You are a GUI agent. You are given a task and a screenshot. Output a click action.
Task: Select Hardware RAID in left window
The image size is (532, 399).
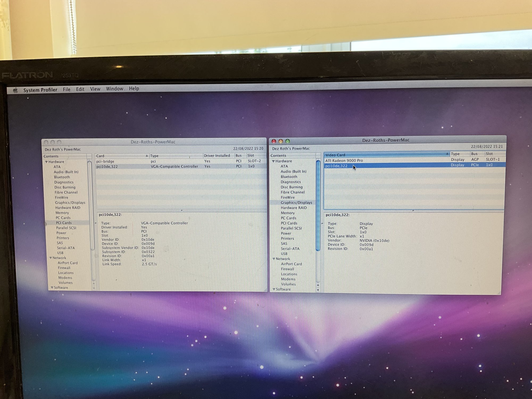click(x=68, y=207)
